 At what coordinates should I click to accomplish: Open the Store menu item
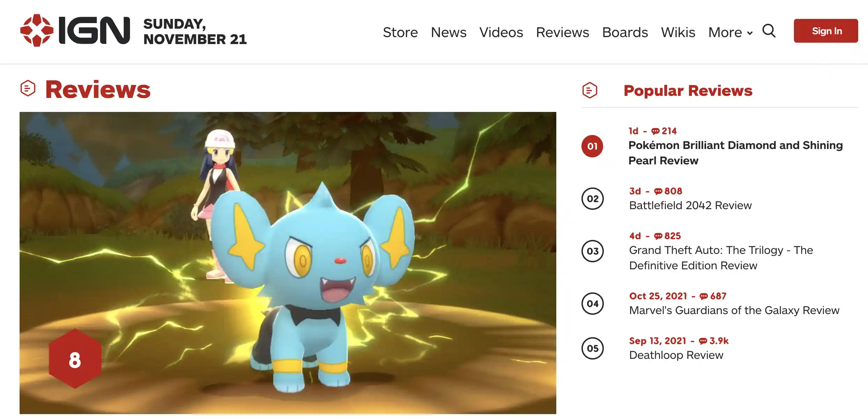(400, 32)
